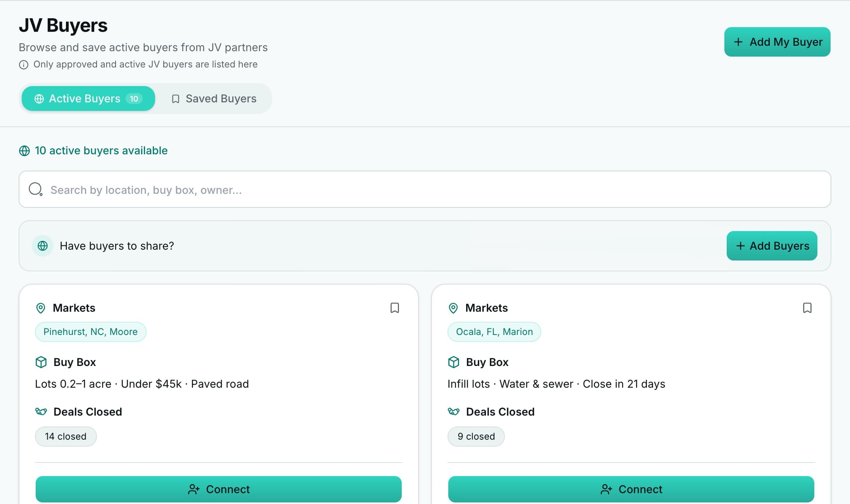The height and width of the screenshot is (504, 850).
Task: Bookmark the Ocala, FL buyer card
Action: coord(807,308)
